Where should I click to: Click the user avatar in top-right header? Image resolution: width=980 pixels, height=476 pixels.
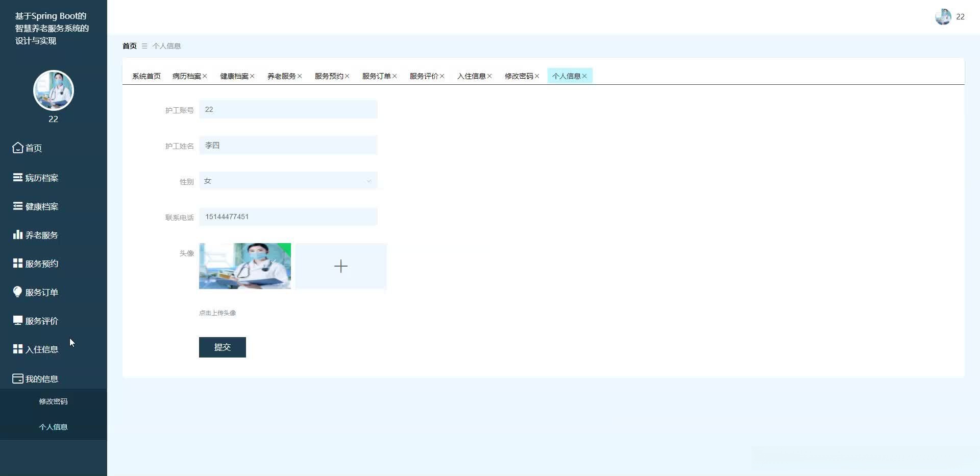[x=943, y=16]
